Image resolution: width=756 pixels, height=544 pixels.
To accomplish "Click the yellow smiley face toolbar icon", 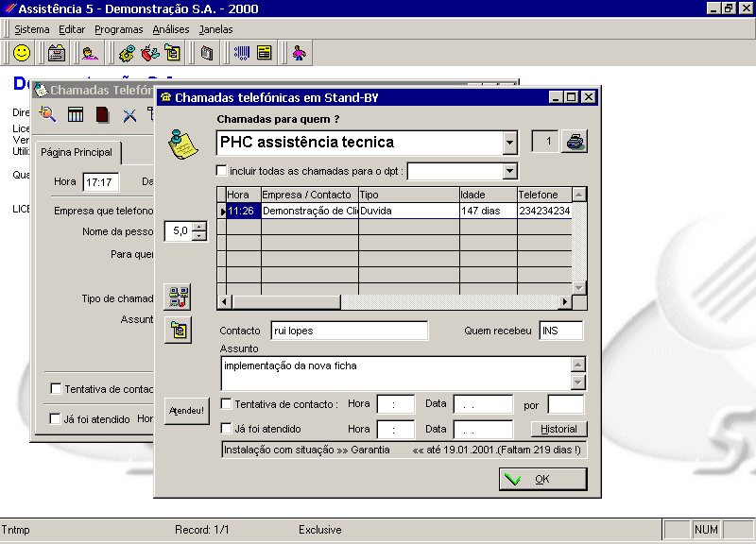I will click(x=22, y=53).
